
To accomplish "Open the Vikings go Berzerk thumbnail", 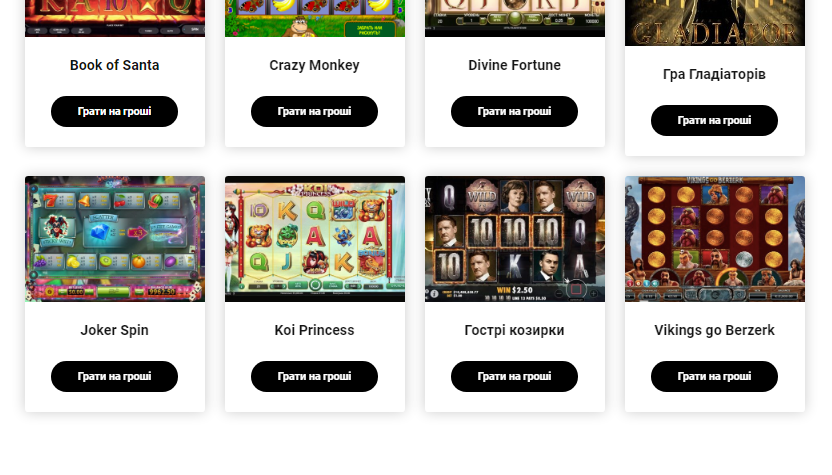I will pyautogui.click(x=715, y=239).
